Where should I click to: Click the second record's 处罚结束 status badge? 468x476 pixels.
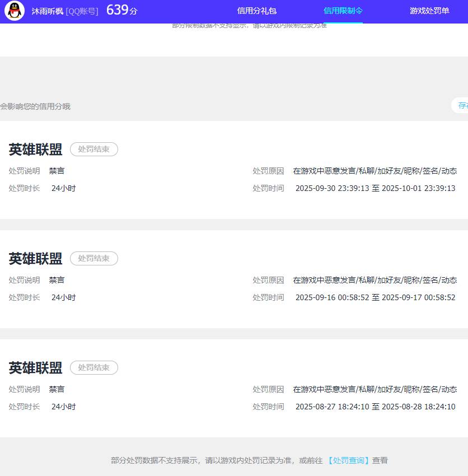pos(93,258)
